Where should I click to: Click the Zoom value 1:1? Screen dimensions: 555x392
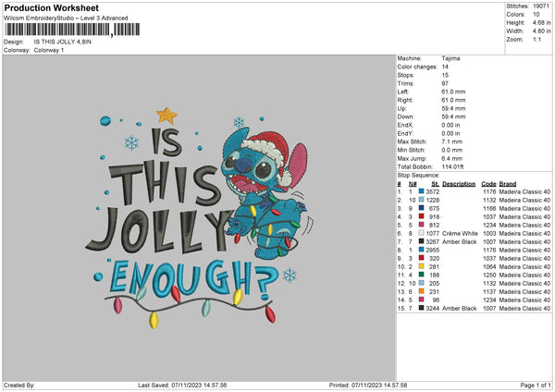coord(536,39)
